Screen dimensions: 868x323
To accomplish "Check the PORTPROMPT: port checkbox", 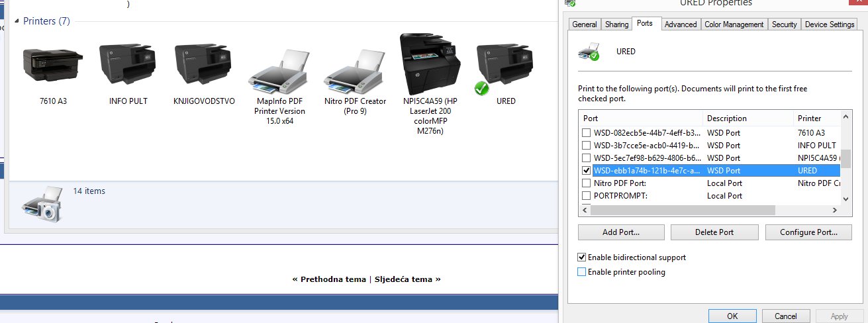I will click(586, 195).
